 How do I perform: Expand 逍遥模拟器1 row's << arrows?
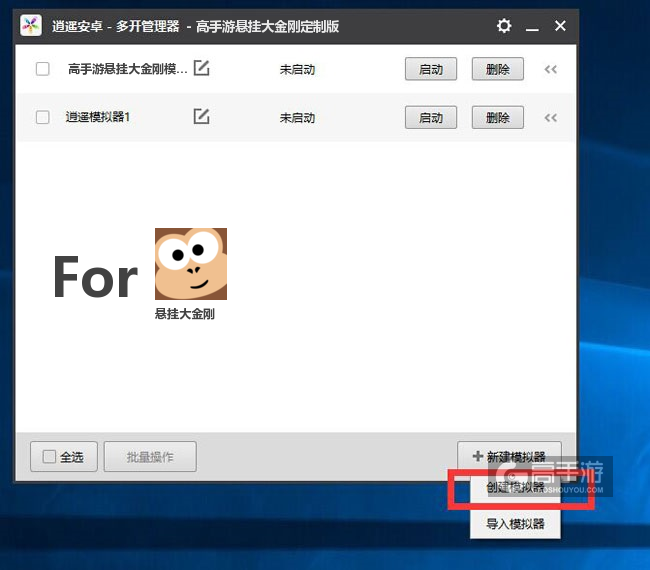point(550,117)
